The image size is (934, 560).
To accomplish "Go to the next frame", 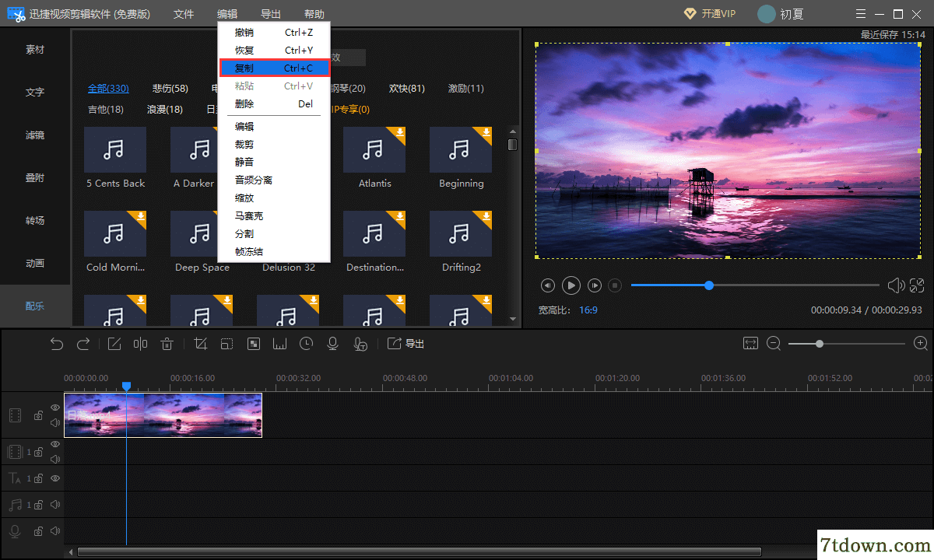I will pos(595,285).
